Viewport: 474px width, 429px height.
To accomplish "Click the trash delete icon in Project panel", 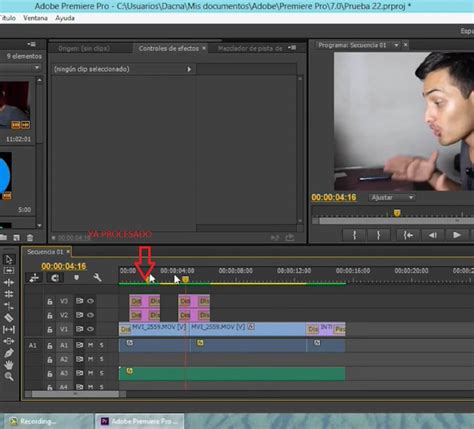I will pos(30,238).
